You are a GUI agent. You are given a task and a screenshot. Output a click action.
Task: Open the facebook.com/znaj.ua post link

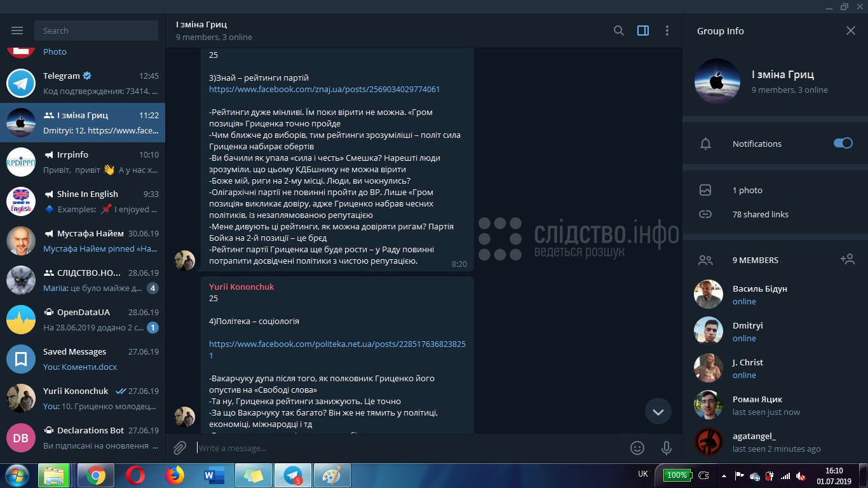pos(324,89)
